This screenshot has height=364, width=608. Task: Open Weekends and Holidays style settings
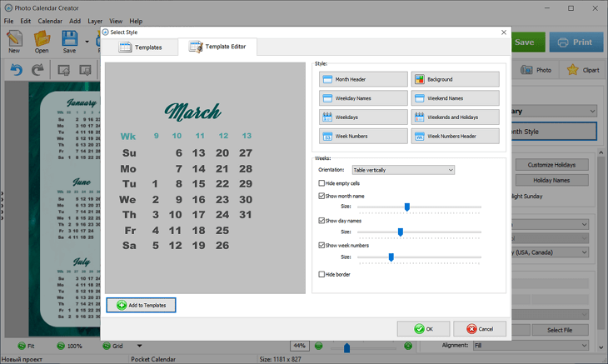(456, 117)
